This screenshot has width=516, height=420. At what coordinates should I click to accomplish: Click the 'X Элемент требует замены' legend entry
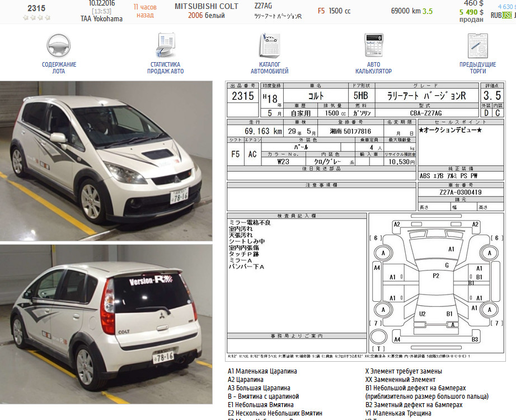(404, 371)
